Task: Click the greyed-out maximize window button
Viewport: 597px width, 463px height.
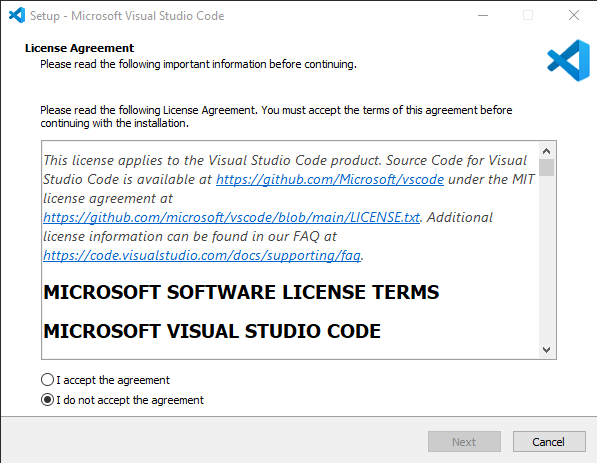Action: pyautogui.click(x=528, y=16)
